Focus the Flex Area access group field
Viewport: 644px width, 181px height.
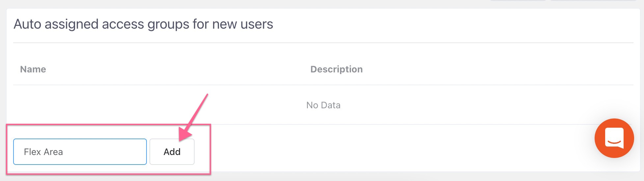click(80, 152)
